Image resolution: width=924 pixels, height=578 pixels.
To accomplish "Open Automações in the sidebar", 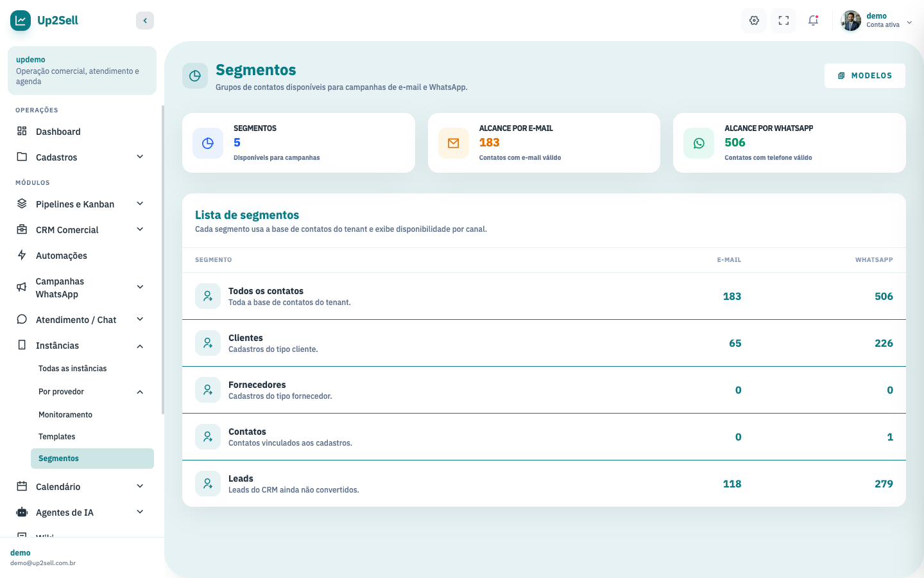I will [x=81, y=256].
